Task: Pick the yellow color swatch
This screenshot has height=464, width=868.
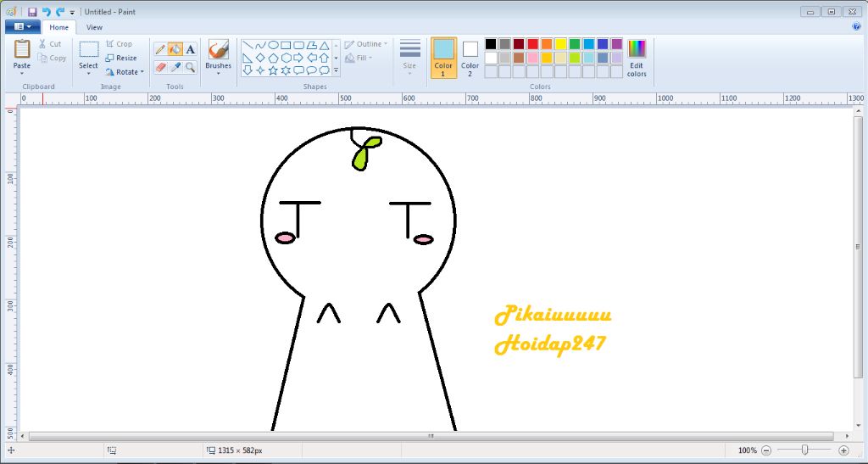Action: pos(561,44)
